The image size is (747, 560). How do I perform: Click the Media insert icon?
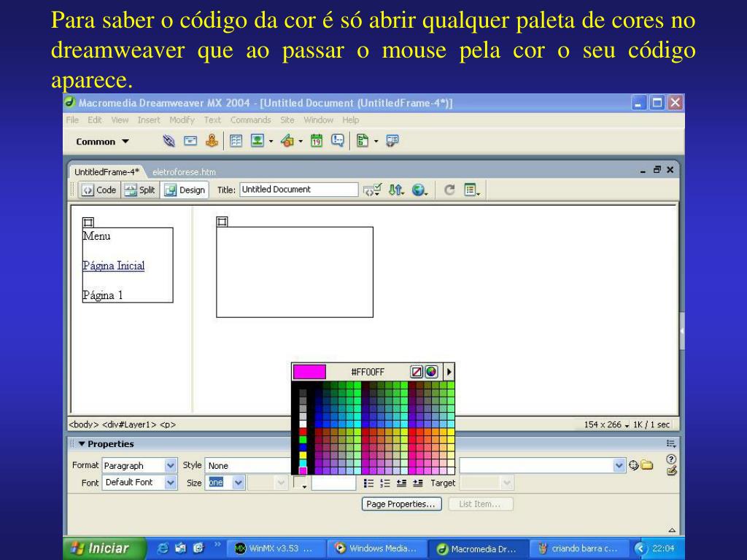(287, 141)
